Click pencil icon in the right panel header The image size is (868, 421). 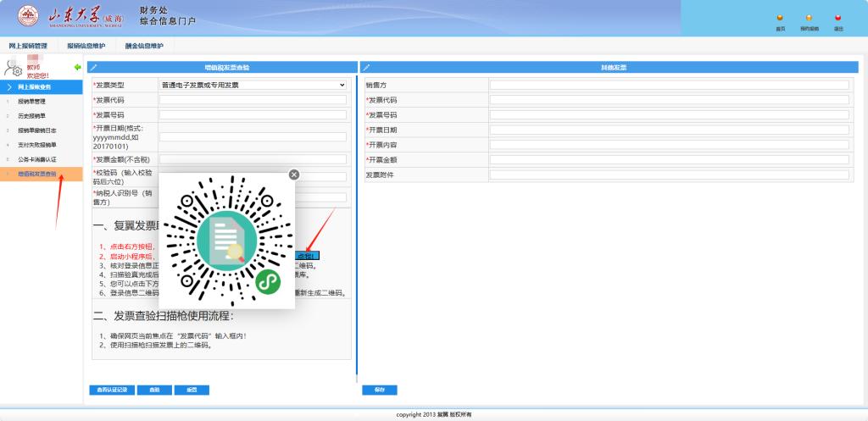tap(366, 68)
